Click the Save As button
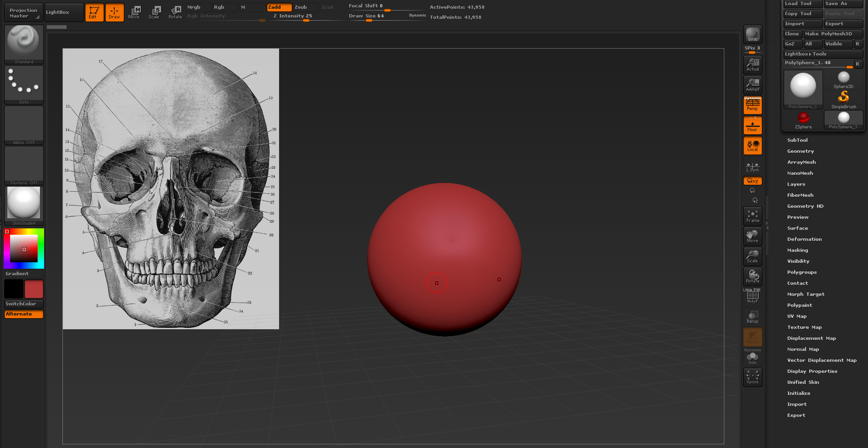The height and width of the screenshot is (448, 868). click(x=843, y=4)
